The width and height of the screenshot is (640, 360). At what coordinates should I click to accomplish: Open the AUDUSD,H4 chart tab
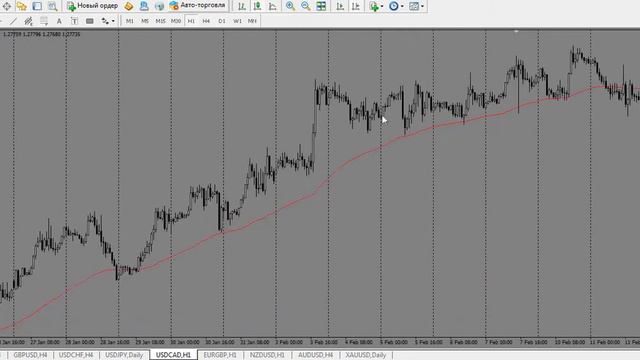[316, 355]
